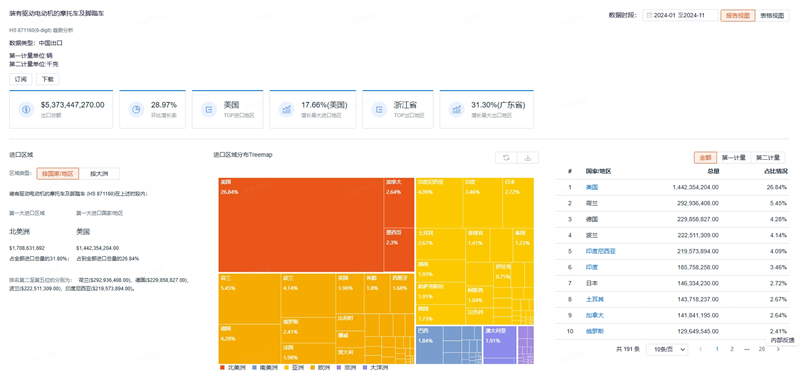Show table values by 第一计量

(x=734, y=158)
